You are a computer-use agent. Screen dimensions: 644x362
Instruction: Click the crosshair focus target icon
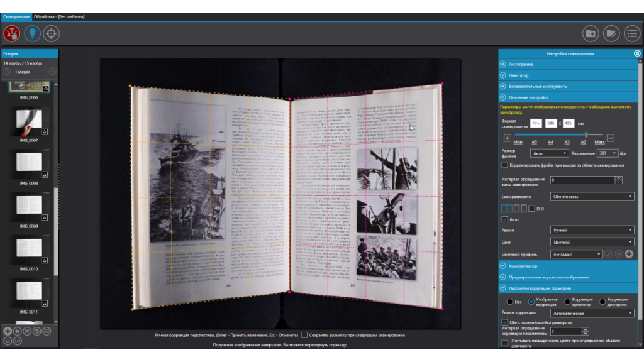[51, 34]
